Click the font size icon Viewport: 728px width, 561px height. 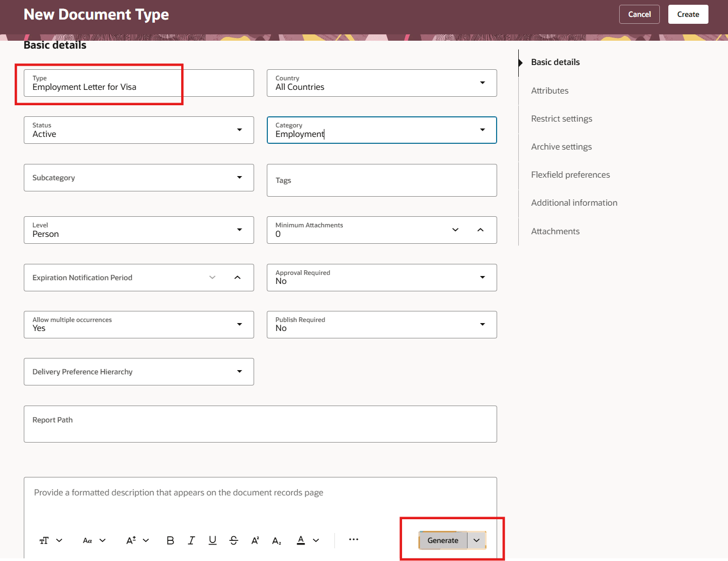pyautogui.click(x=131, y=540)
